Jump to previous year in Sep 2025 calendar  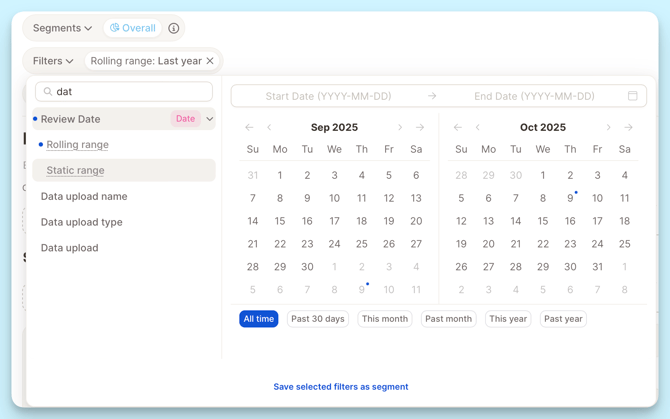click(249, 128)
